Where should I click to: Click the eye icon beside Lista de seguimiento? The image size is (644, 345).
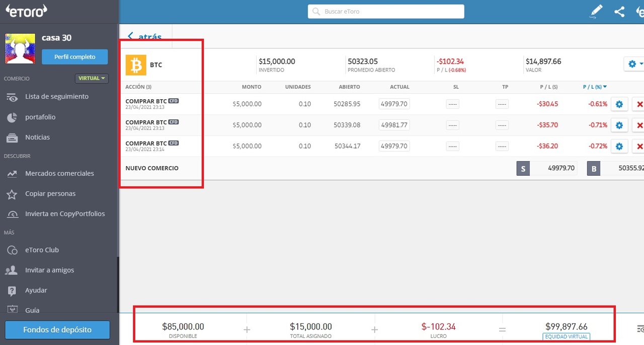click(x=12, y=97)
